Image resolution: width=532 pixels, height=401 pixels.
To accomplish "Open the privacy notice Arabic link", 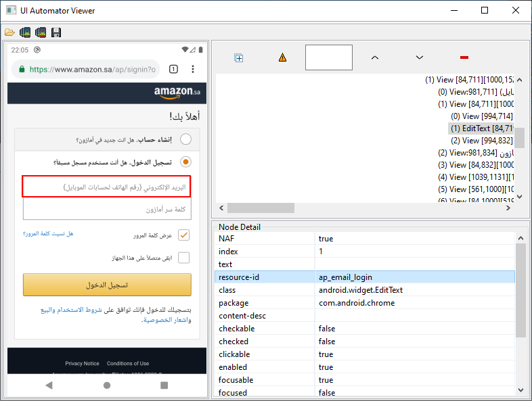I will click(x=167, y=320).
